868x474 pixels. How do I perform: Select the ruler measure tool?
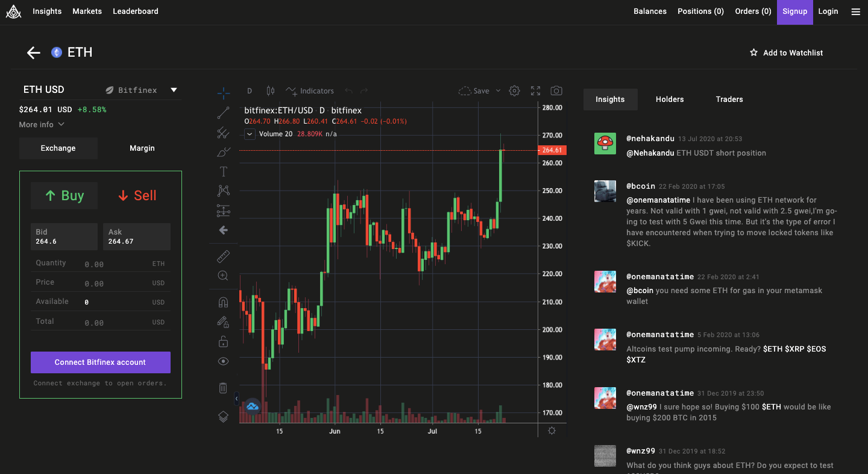tap(223, 257)
